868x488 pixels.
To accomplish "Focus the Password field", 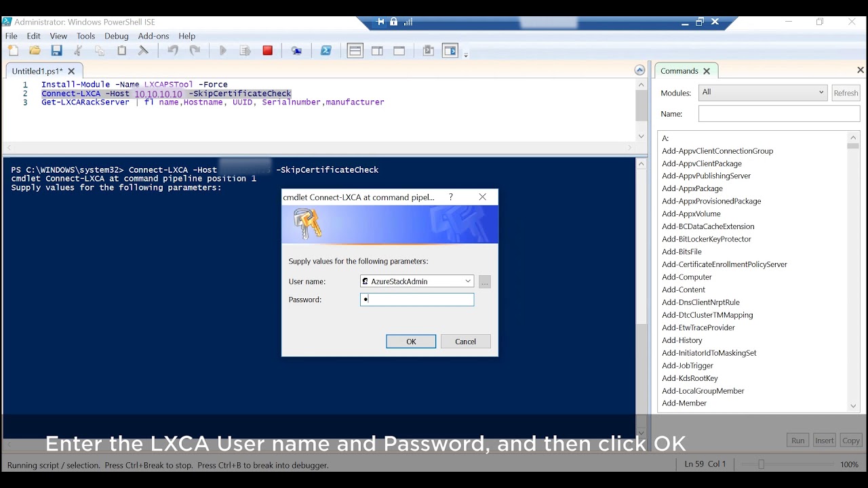I will (417, 300).
